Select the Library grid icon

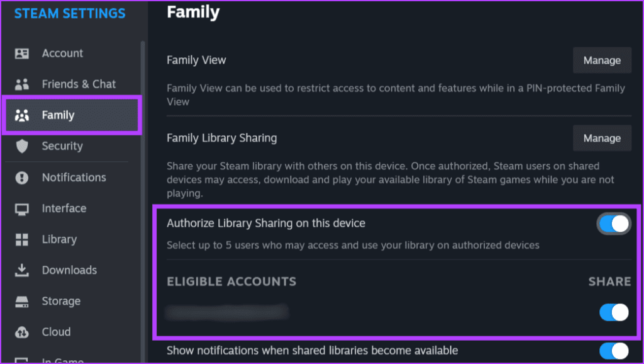coord(25,239)
